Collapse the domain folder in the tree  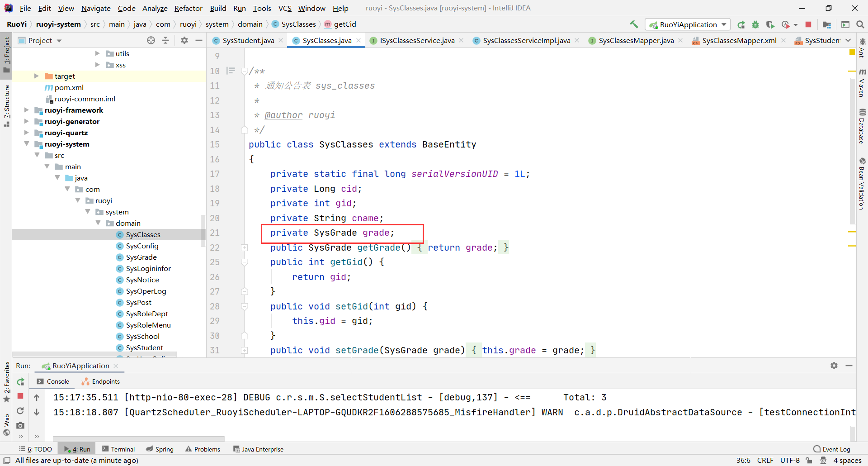coord(98,223)
